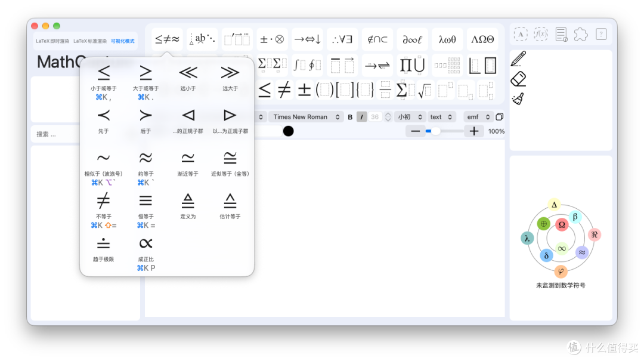Open the product and union templates palette

(412, 65)
